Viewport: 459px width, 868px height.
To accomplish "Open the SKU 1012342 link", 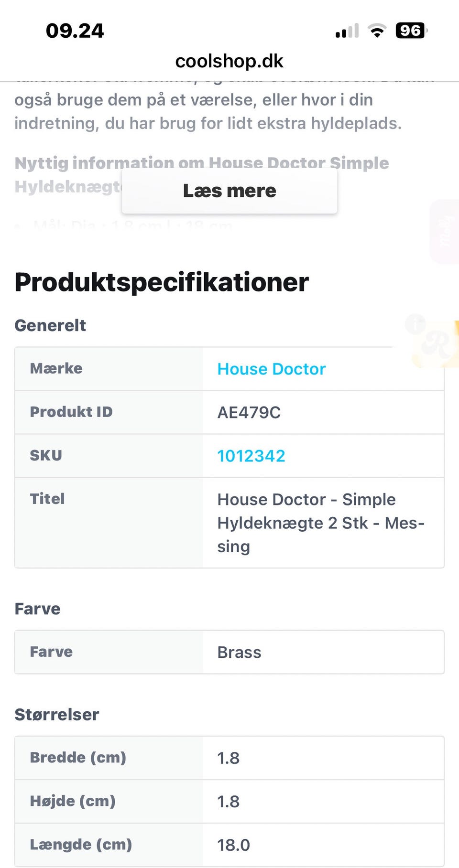I will (251, 456).
